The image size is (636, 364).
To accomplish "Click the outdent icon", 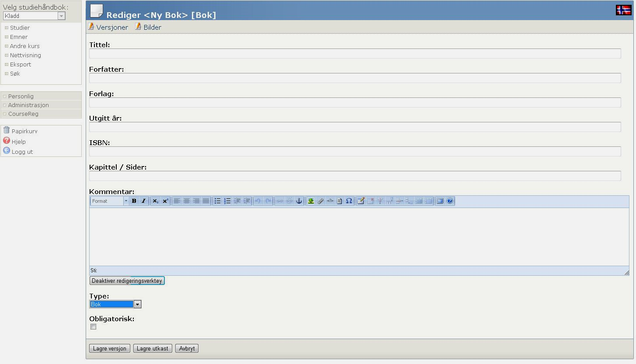I will (x=237, y=201).
